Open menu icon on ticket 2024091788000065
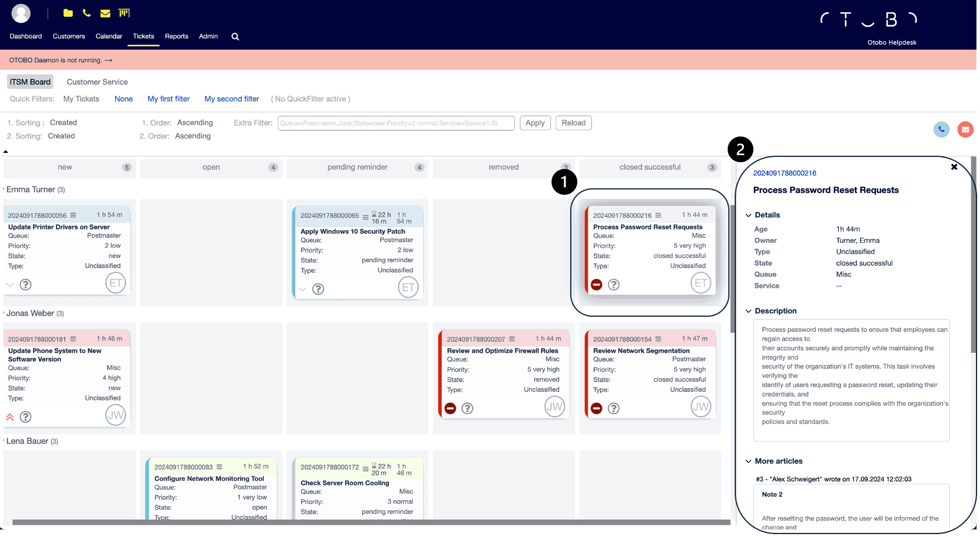980x537 pixels. (366, 217)
